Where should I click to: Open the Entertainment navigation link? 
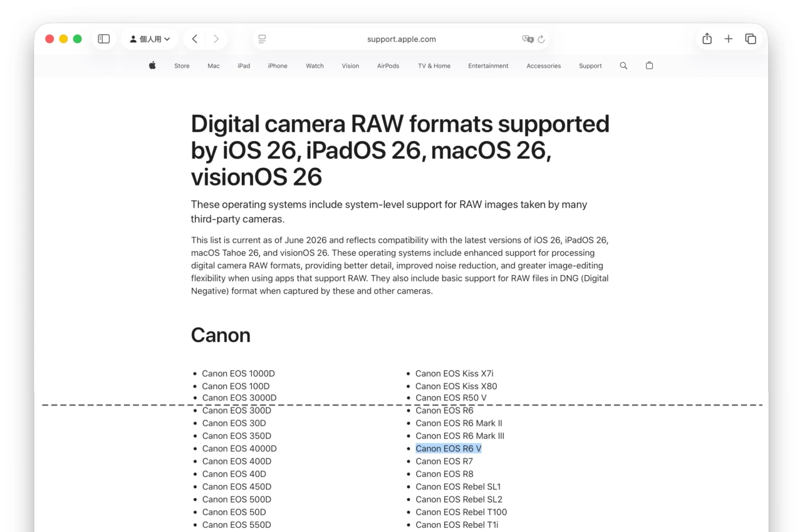point(488,66)
